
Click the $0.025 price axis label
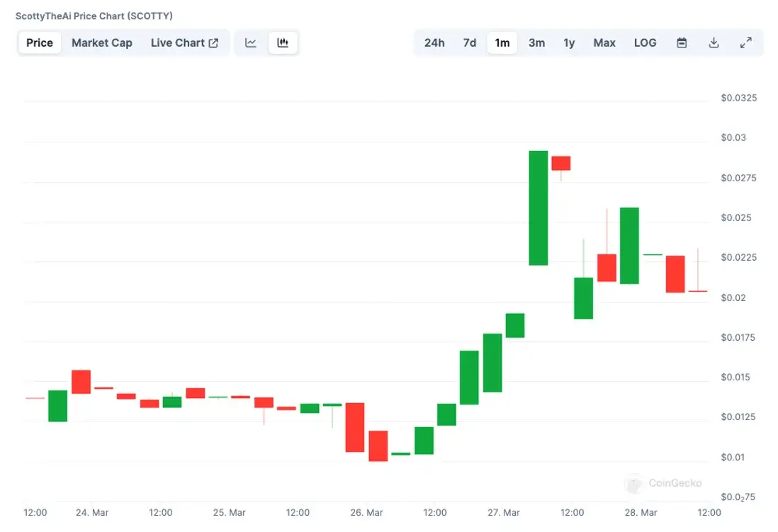(736, 217)
